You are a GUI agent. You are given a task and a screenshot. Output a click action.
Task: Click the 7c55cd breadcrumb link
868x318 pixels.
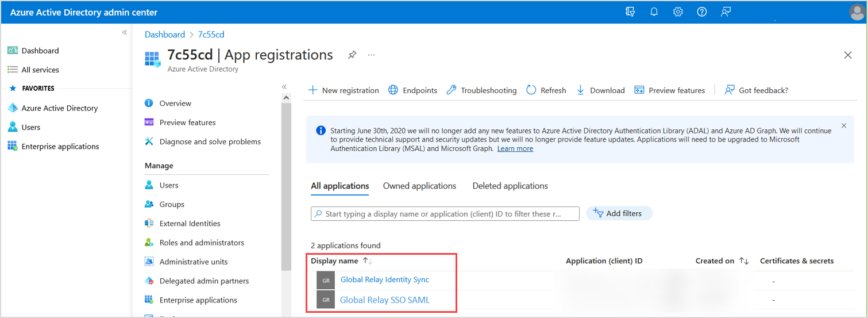[x=211, y=35]
